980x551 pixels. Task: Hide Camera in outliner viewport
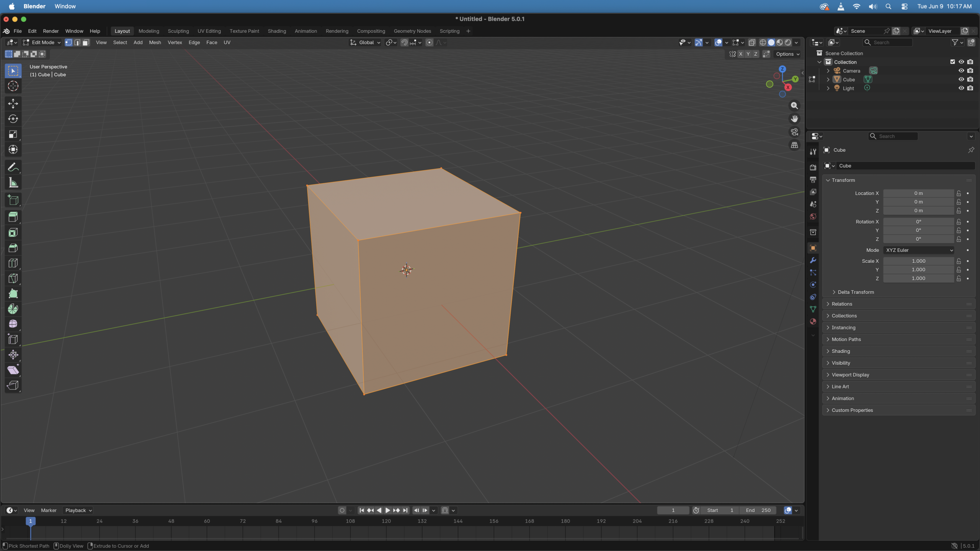961,71
